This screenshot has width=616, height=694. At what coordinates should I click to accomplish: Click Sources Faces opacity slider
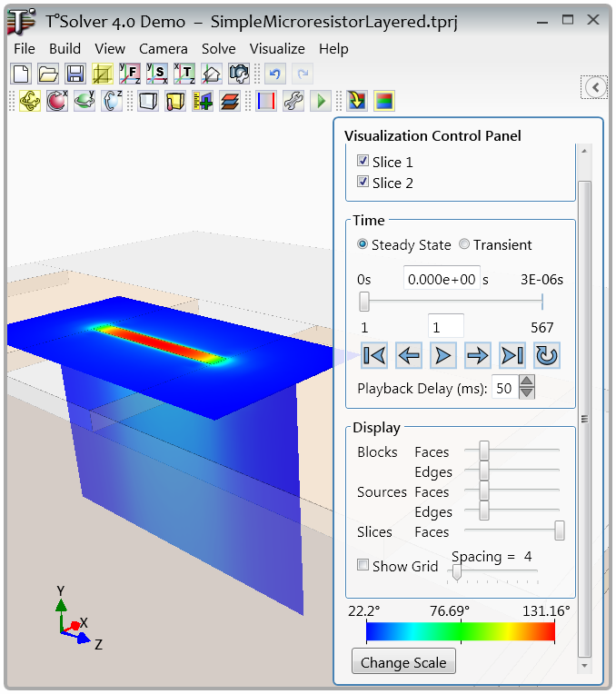(484, 491)
